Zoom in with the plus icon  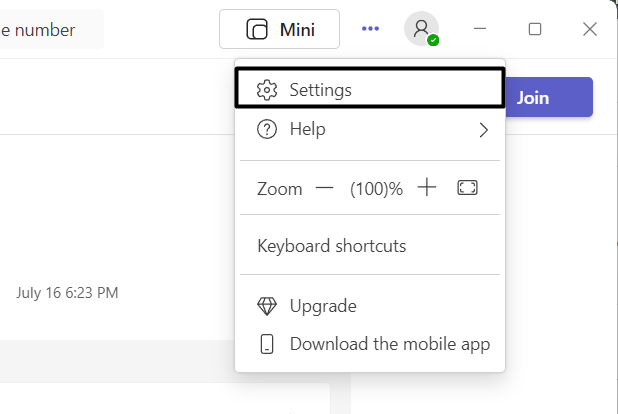pos(427,188)
